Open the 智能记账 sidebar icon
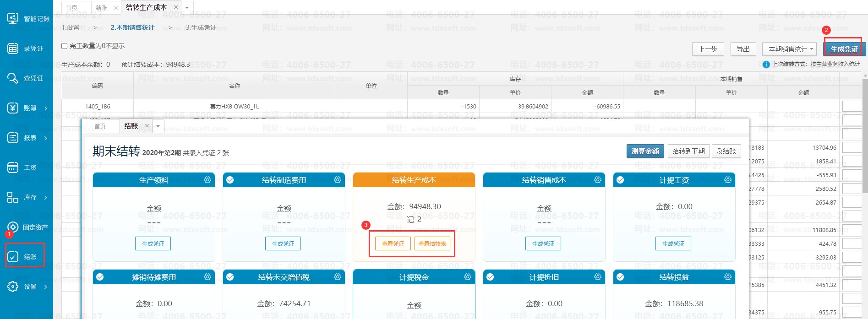868x319 pixels. pyautogui.click(x=13, y=19)
